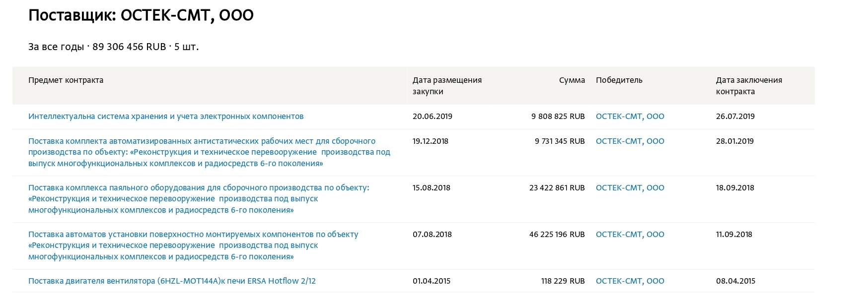Open contract 'Интеллектуальна система хранения и учета' link

click(x=166, y=117)
